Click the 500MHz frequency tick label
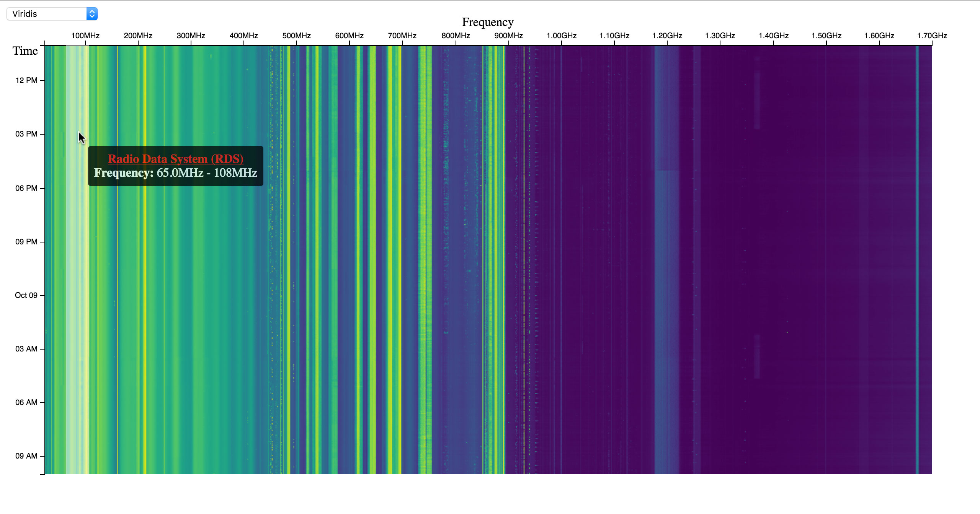The width and height of the screenshot is (980, 514). [x=296, y=36]
